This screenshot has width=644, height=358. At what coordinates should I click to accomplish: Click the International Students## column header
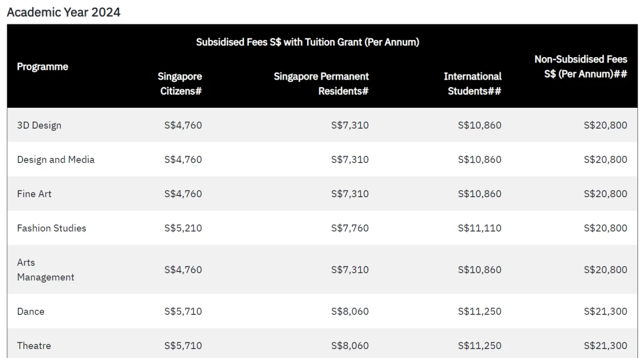(x=473, y=83)
